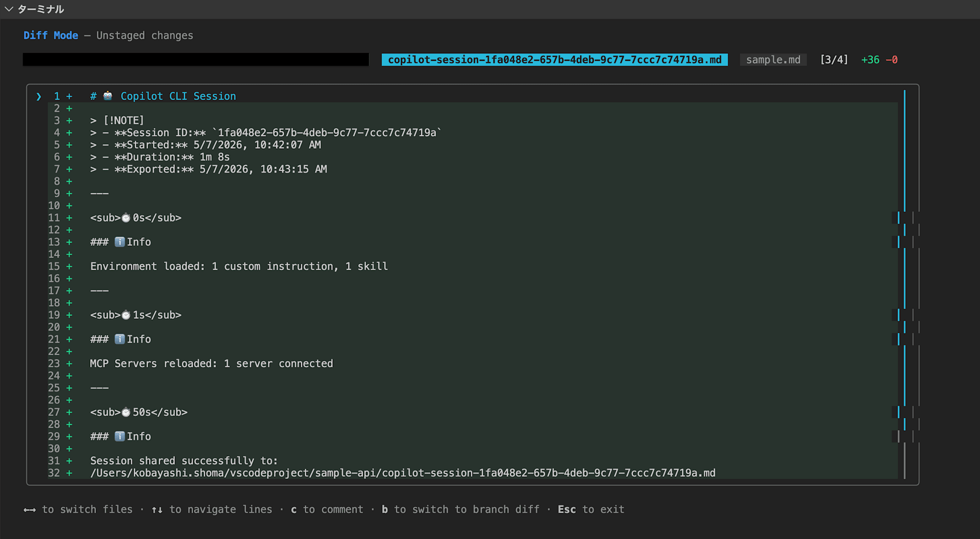Viewport: 980px width, 539px height.
Task: Click the Info icon on line 13
Action: pos(120,242)
